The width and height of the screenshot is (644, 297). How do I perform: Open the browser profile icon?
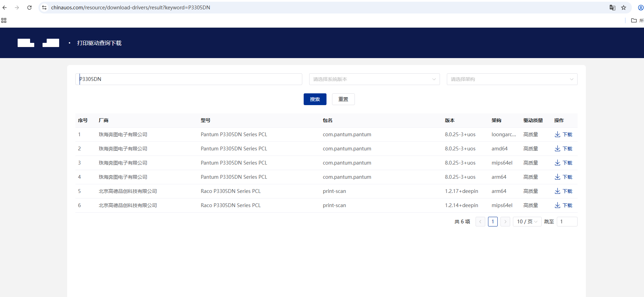click(x=641, y=8)
